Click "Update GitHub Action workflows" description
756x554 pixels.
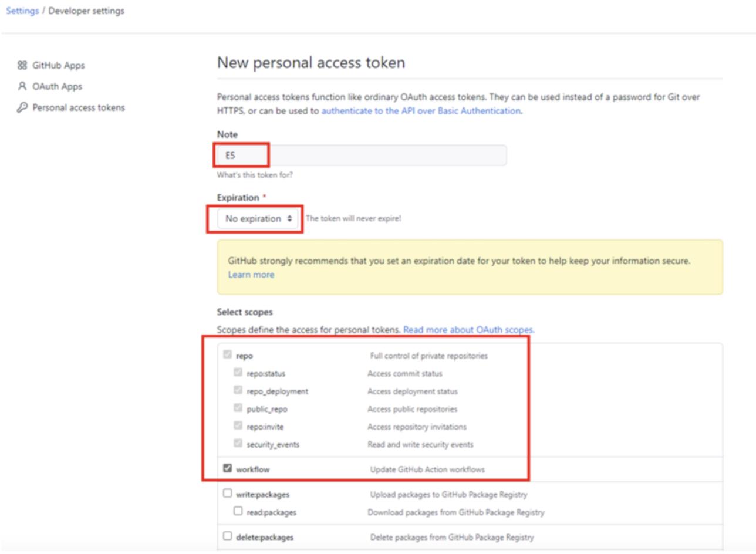[x=427, y=469]
